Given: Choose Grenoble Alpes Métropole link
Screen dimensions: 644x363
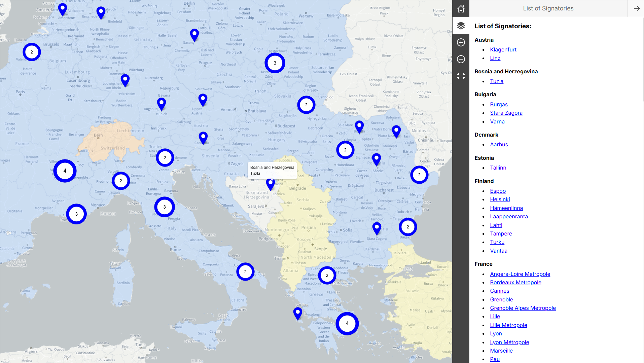Looking at the screenshot, I should coord(523,308).
